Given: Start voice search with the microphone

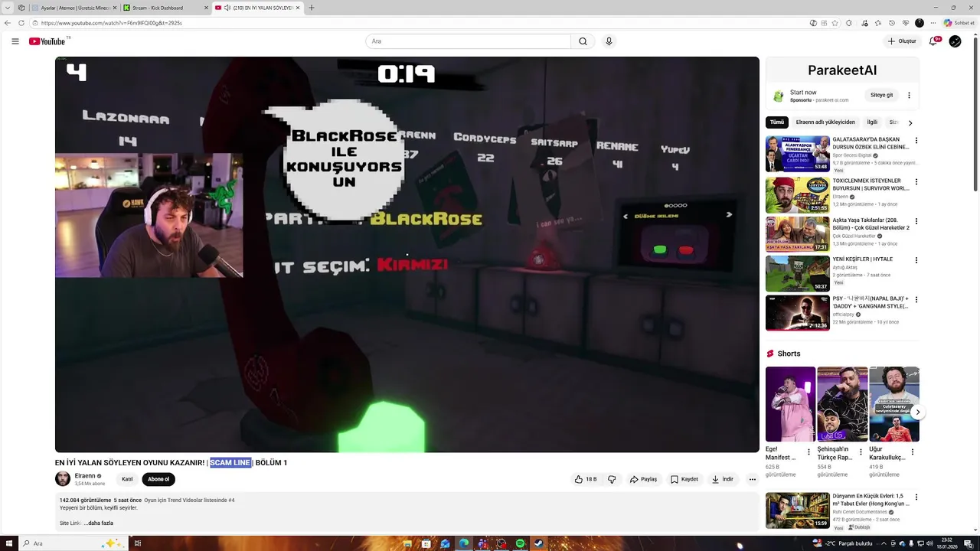Looking at the screenshot, I should click(x=609, y=41).
